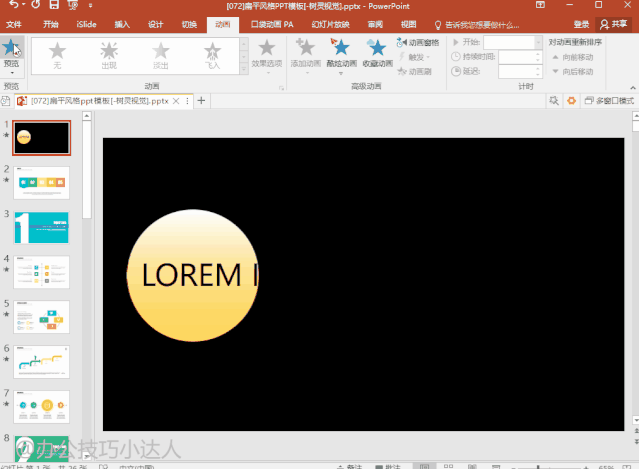Expand the animation effects gallery

click(243, 70)
